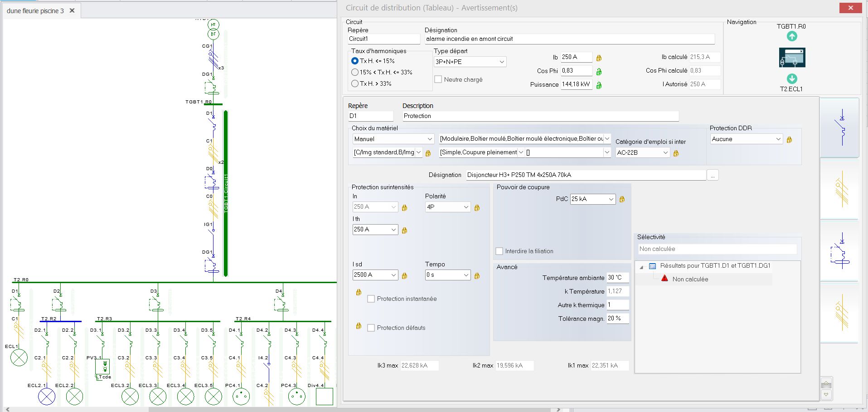Toggle the lock next to Catégorie d'emploi

676,153
